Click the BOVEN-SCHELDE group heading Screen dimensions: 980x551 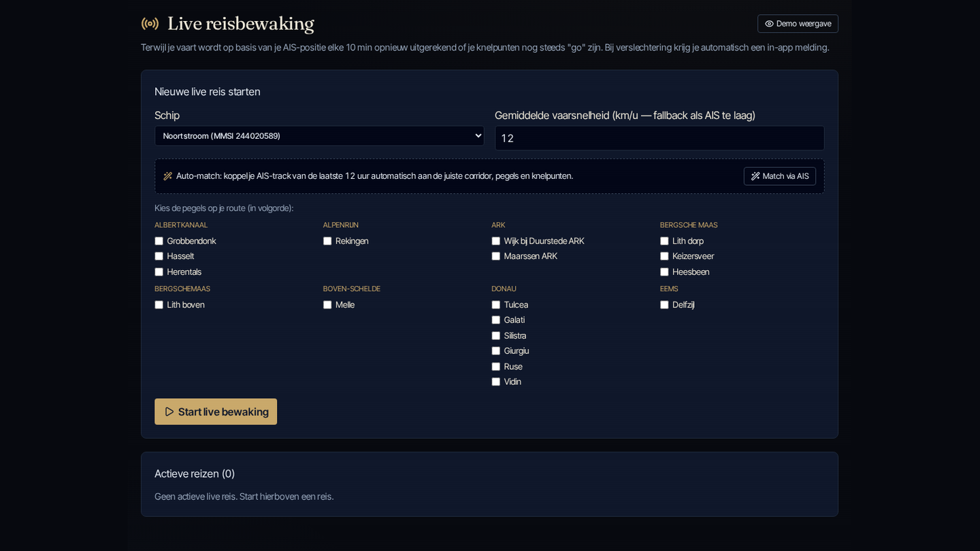pyautogui.click(x=352, y=289)
